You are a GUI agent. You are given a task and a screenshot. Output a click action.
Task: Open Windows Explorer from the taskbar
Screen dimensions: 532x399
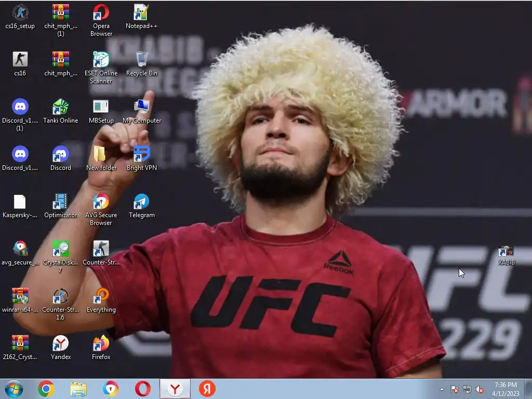pyautogui.click(x=78, y=389)
